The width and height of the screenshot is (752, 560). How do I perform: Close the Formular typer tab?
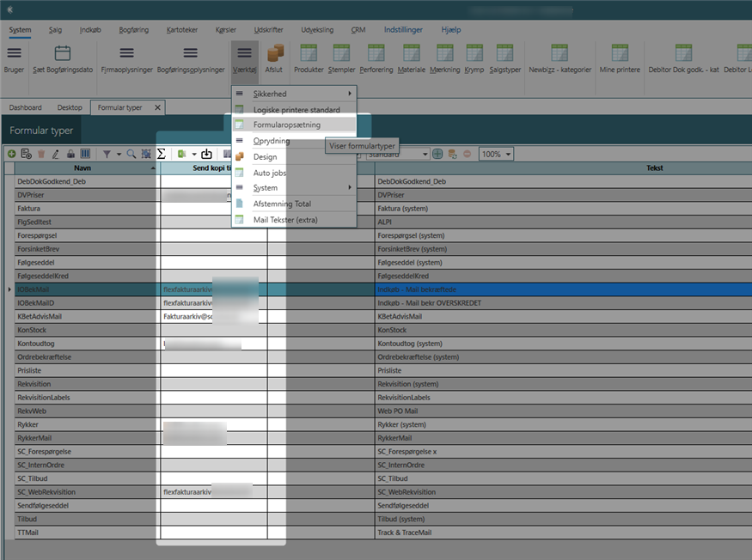[157, 107]
